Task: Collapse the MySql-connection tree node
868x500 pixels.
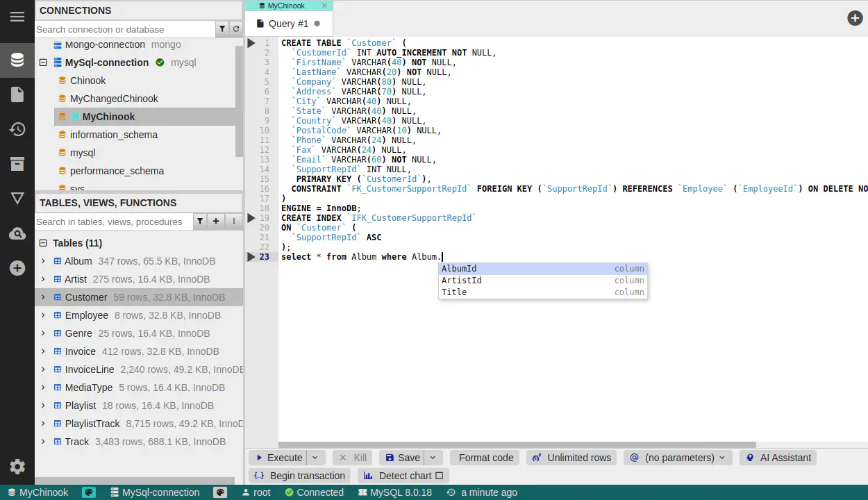Action: [x=43, y=62]
